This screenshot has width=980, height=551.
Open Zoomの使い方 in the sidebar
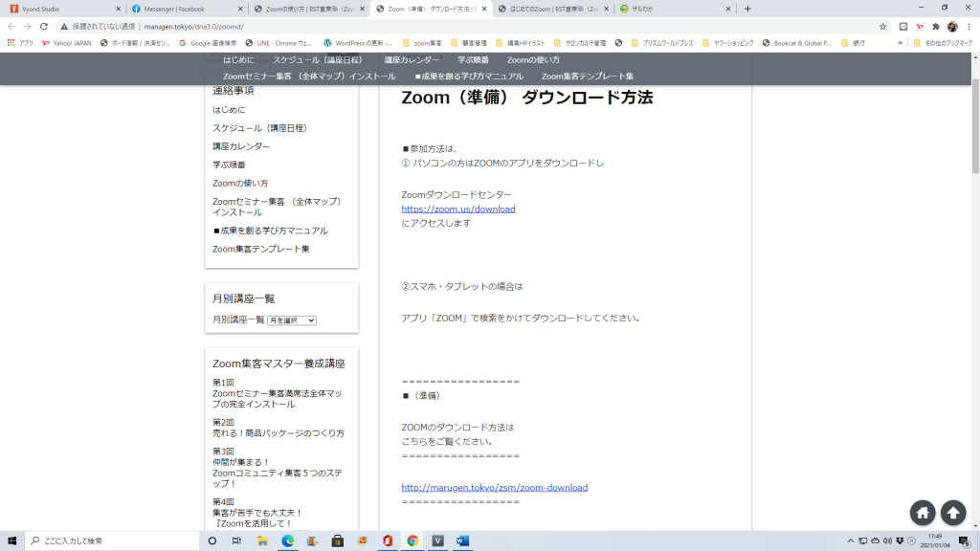tap(240, 183)
